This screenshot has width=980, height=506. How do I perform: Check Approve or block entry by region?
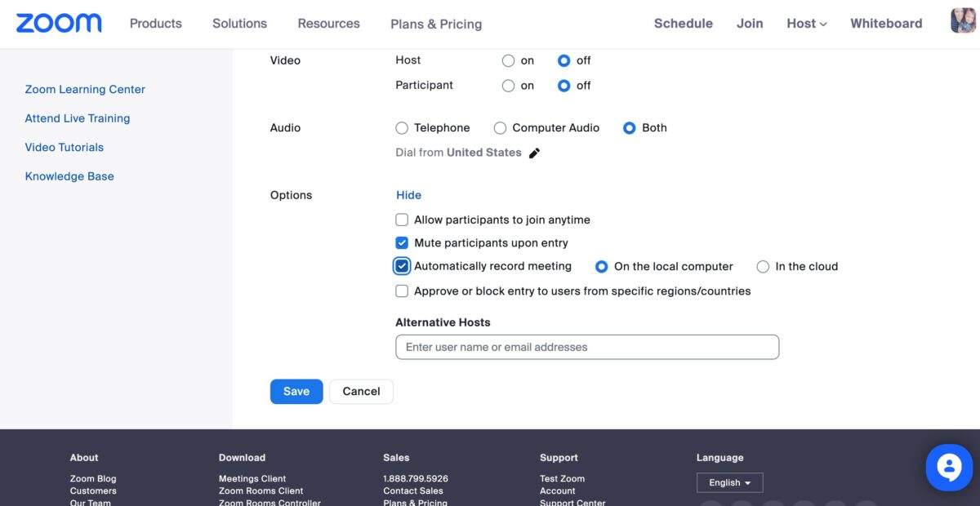402,291
